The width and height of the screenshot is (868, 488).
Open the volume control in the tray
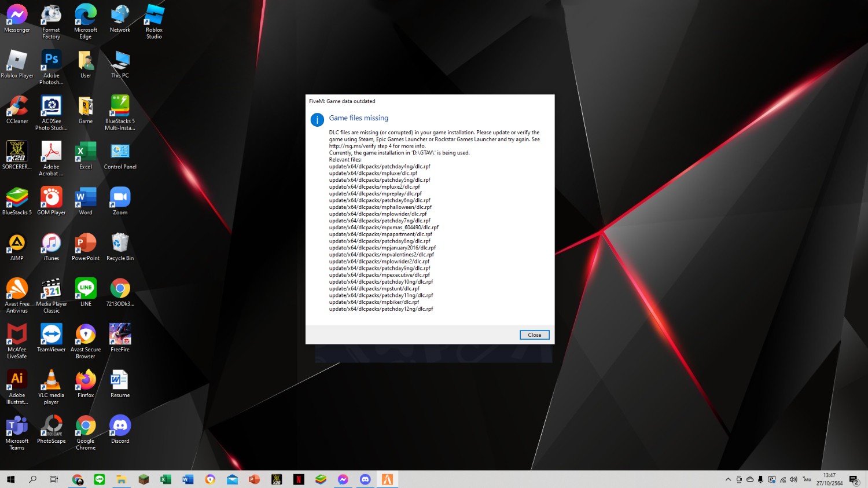coord(793,479)
